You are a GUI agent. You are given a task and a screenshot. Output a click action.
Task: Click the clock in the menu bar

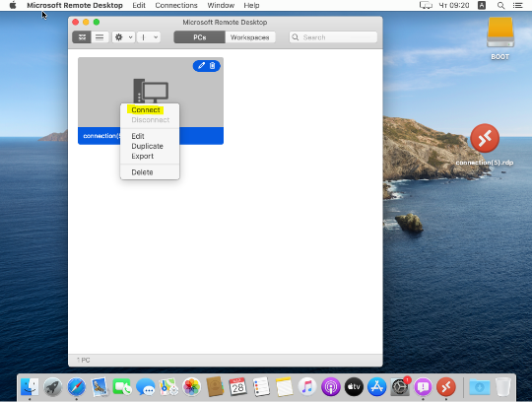(x=454, y=6)
